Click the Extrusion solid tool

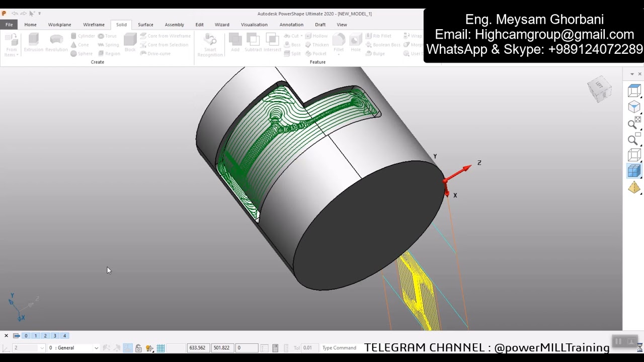(x=34, y=43)
